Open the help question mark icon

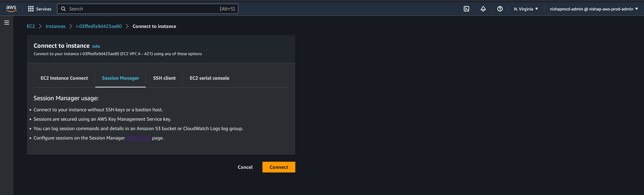click(500, 9)
